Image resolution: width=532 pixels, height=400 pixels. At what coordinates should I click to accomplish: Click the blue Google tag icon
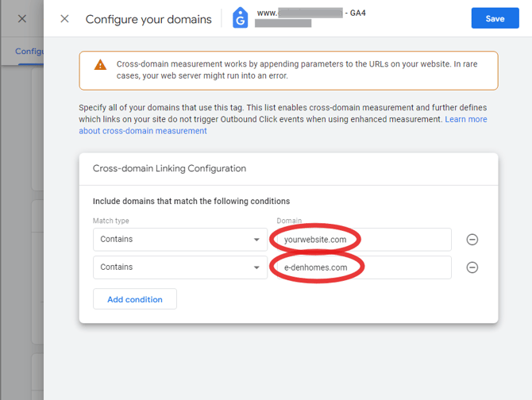[240, 18]
